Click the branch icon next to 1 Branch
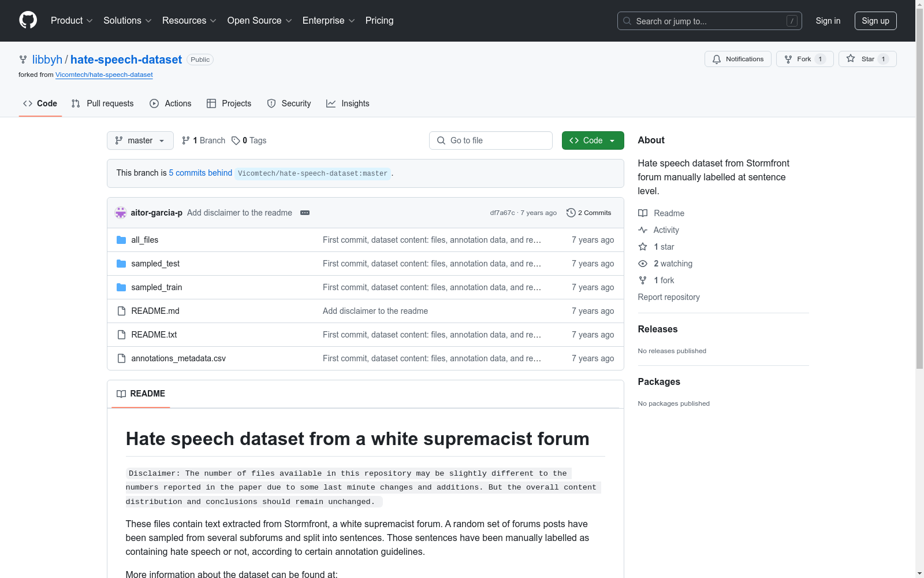 [x=186, y=140]
